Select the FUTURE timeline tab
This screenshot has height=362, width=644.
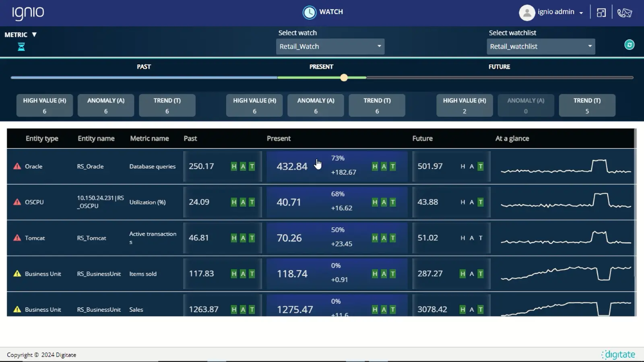pyautogui.click(x=499, y=67)
